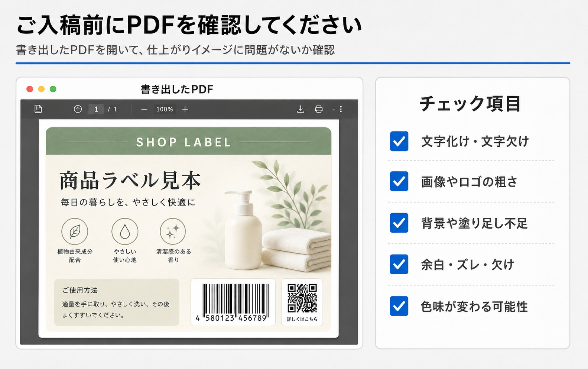Click the total page count / 1
This screenshot has width=588, height=369.
coord(113,109)
